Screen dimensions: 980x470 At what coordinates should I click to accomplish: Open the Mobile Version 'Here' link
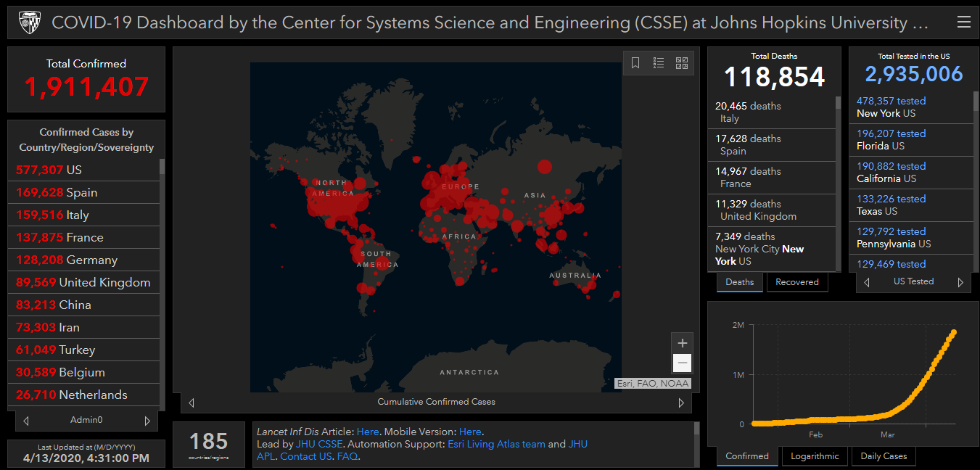point(470,432)
